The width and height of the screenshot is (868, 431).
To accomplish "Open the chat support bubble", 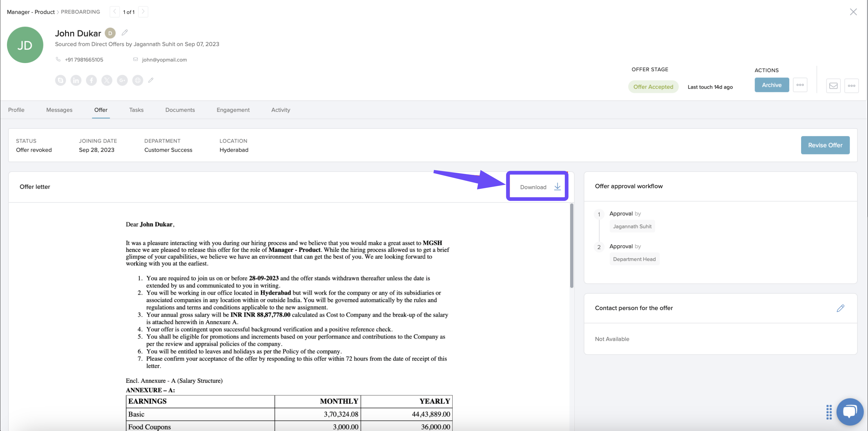I will click(850, 411).
